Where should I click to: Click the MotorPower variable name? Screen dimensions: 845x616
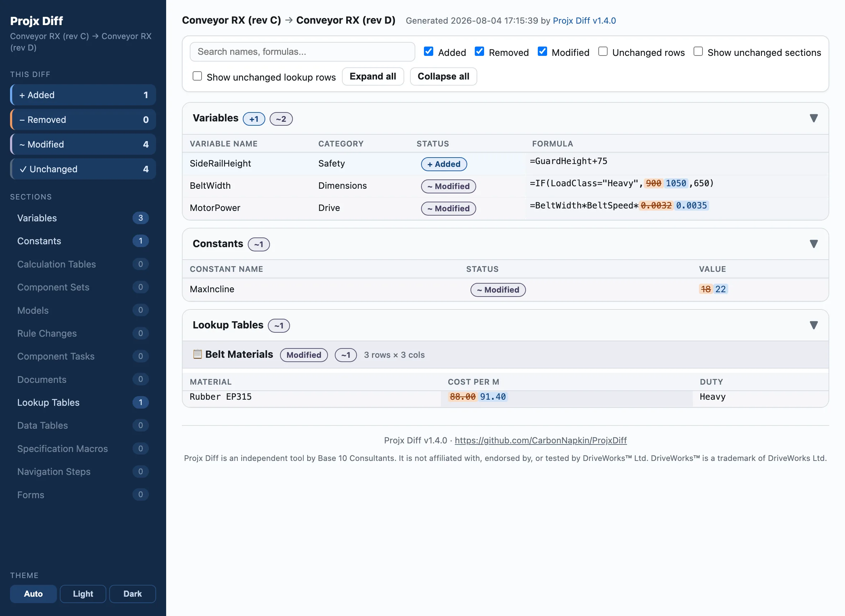[215, 208]
